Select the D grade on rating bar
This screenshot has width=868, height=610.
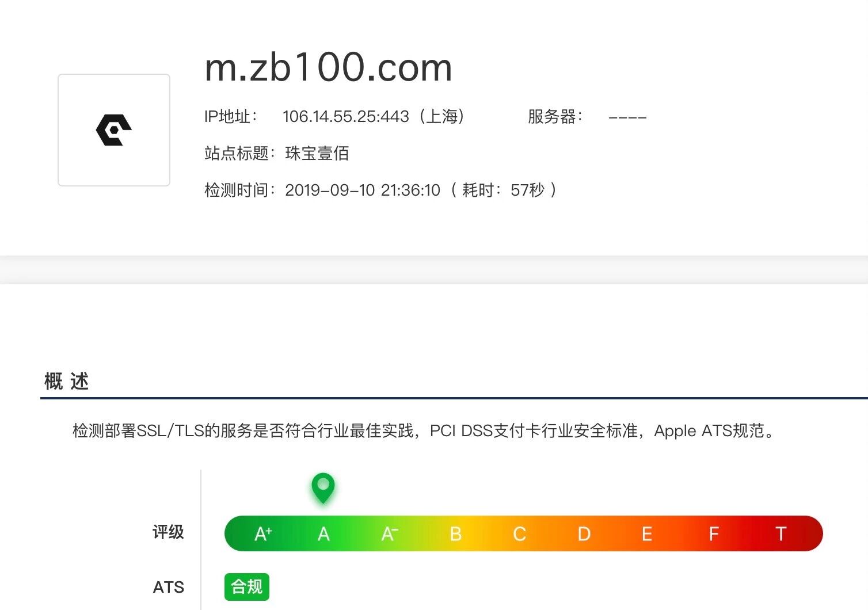(584, 534)
